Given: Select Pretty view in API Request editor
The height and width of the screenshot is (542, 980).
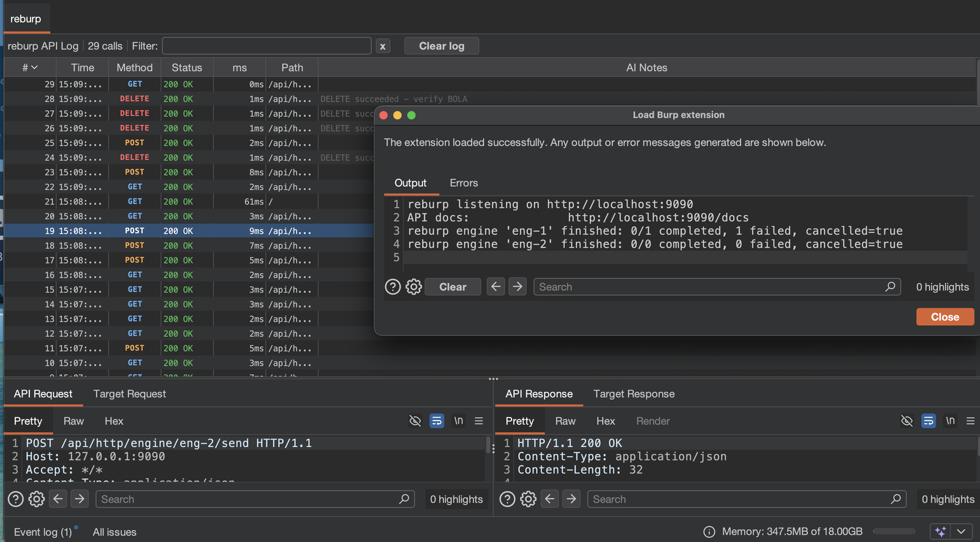Looking at the screenshot, I should click(x=28, y=421).
